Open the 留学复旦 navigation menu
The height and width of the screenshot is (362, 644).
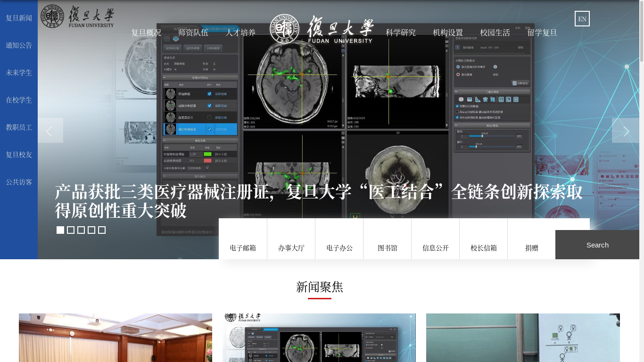coord(542,33)
